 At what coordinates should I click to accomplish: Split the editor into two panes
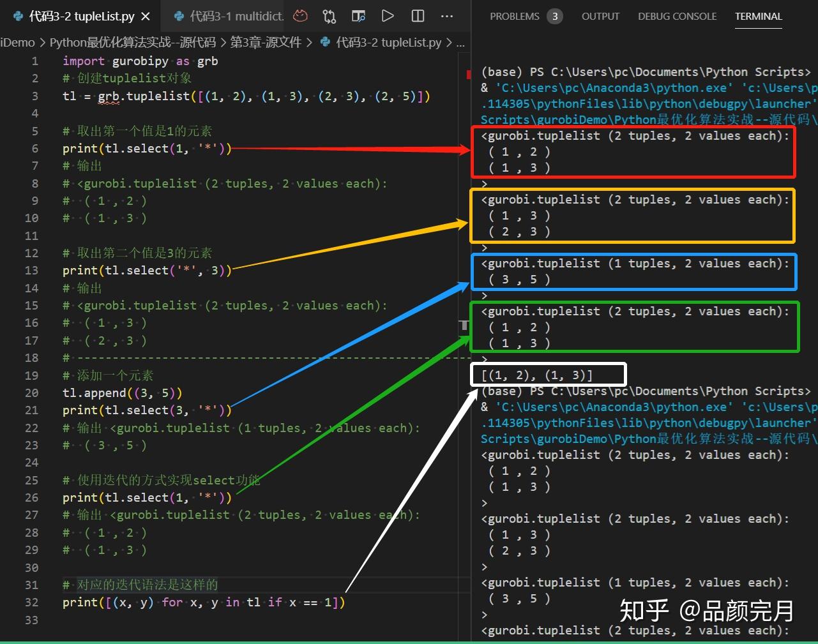418,16
